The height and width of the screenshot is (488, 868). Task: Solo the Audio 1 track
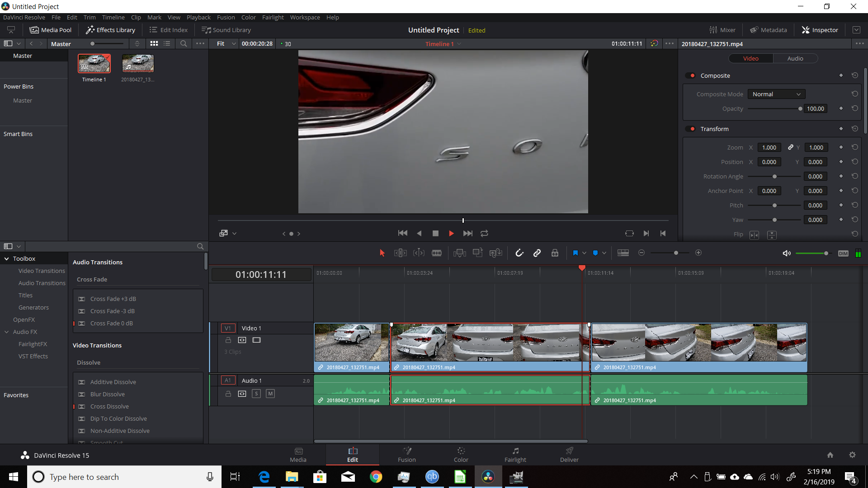click(x=256, y=394)
